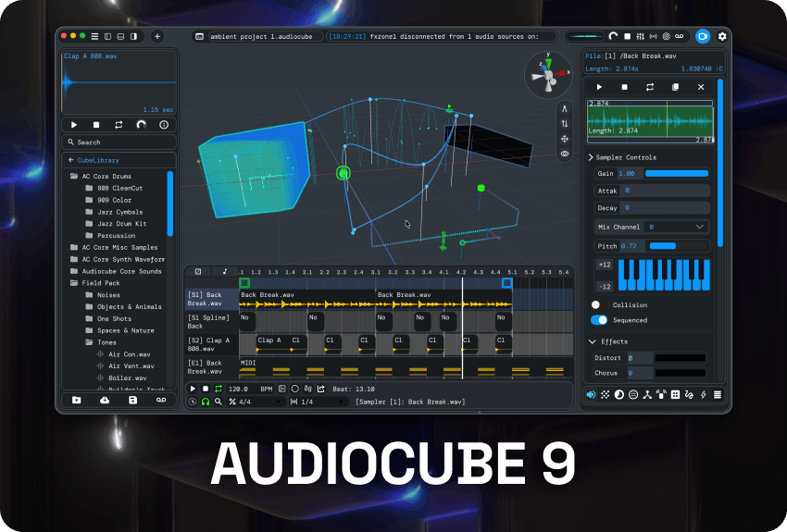Screen dimensions: 787x532
Task: Open the 1/4 grid snap dropdown
Action: pos(319,402)
